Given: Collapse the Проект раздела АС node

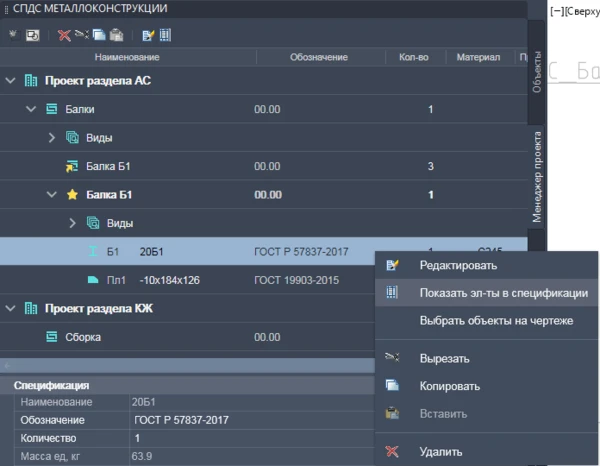Looking at the screenshot, I should pyautogui.click(x=11, y=80).
